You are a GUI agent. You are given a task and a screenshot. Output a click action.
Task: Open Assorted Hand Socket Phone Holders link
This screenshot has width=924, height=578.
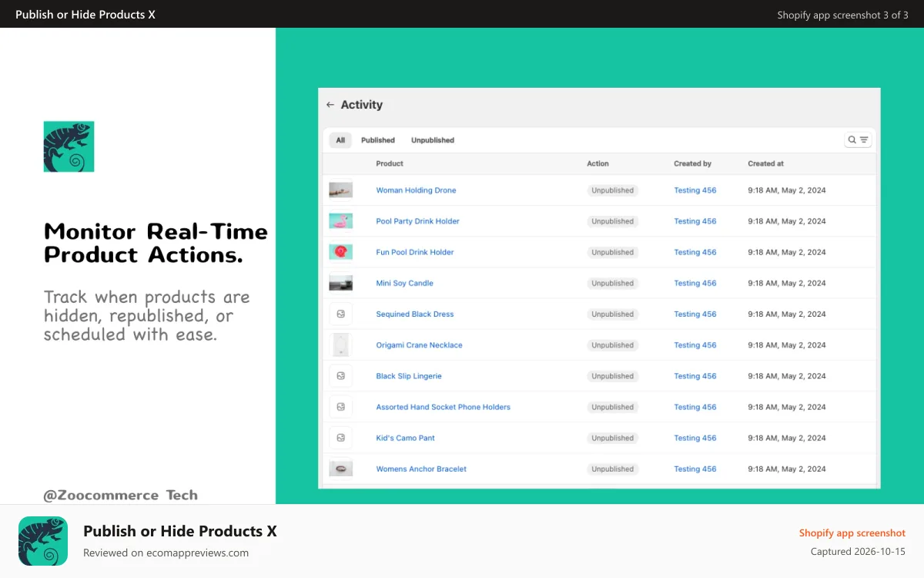point(443,407)
